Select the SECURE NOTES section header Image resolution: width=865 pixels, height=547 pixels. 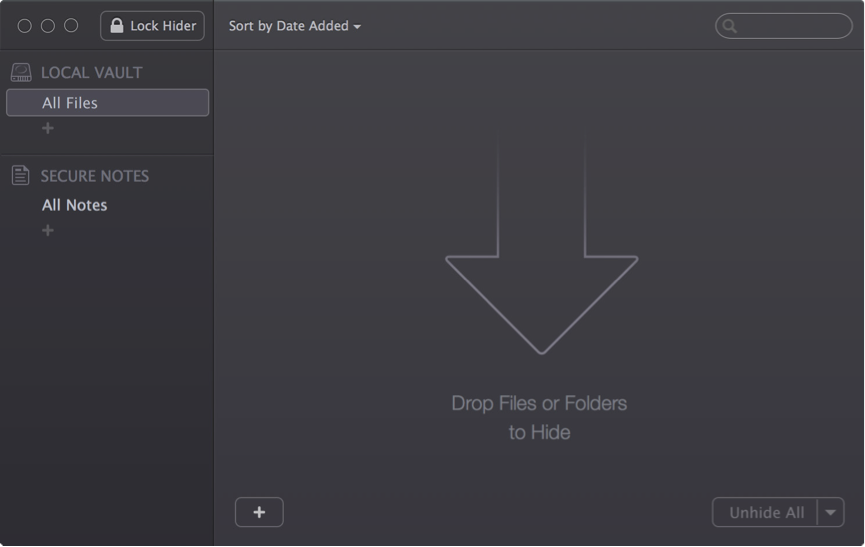[95, 176]
